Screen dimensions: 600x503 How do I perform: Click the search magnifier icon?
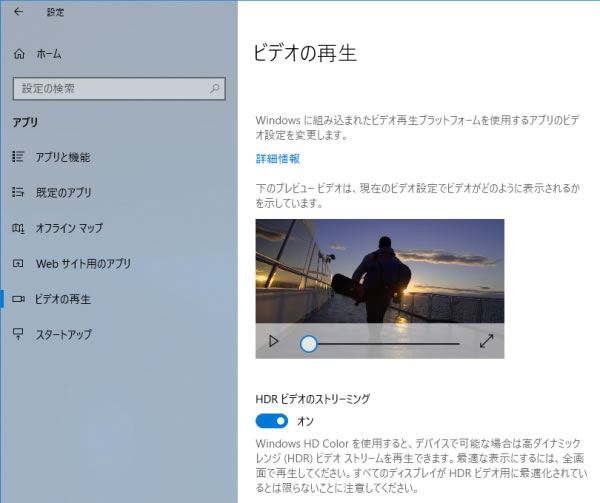(x=215, y=89)
